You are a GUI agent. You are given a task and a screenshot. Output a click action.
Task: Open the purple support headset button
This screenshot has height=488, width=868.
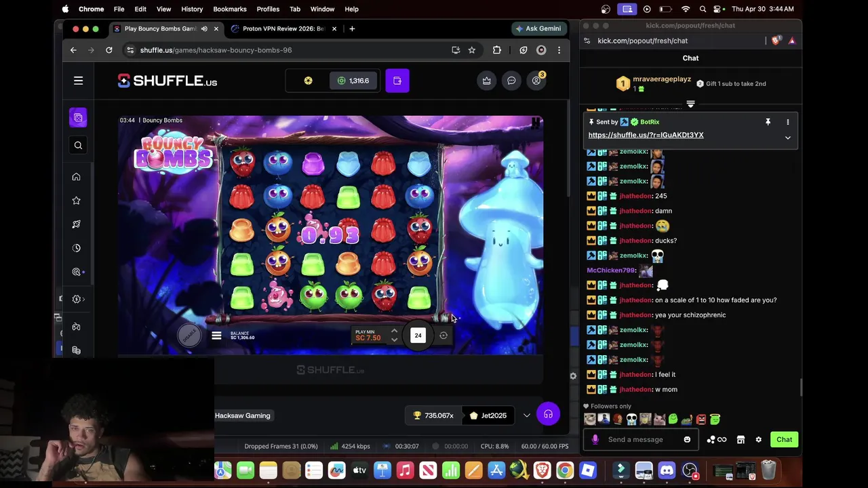click(x=548, y=414)
